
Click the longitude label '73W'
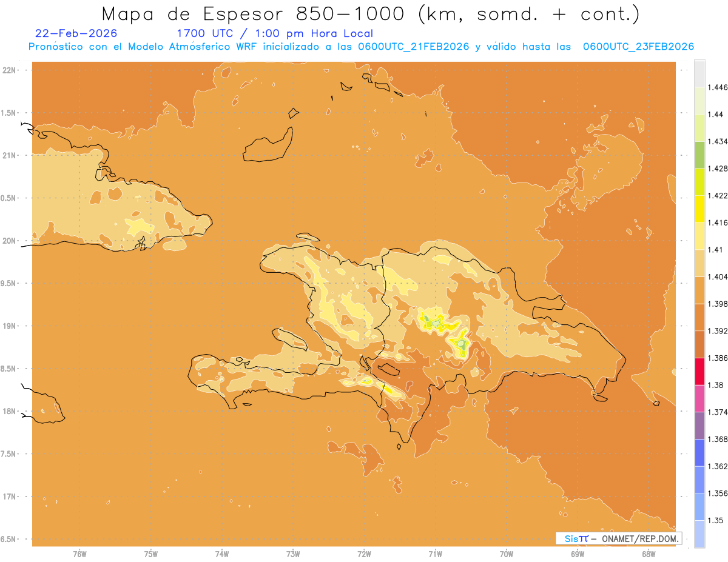[x=293, y=554]
